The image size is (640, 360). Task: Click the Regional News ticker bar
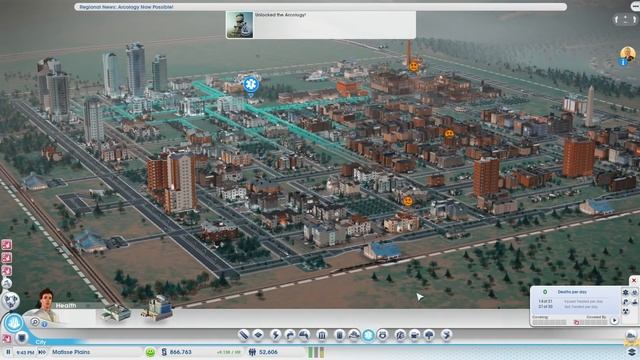(x=320, y=7)
